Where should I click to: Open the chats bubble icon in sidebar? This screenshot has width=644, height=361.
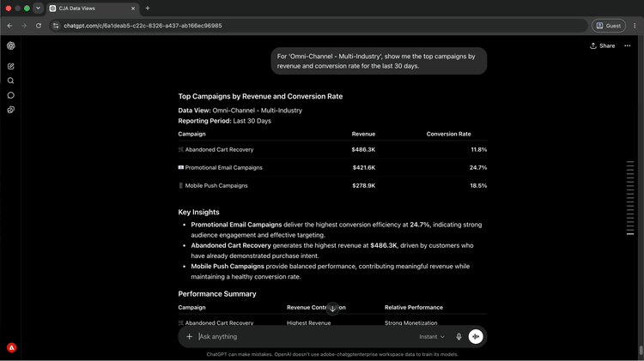pyautogui.click(x=10, y=95)
